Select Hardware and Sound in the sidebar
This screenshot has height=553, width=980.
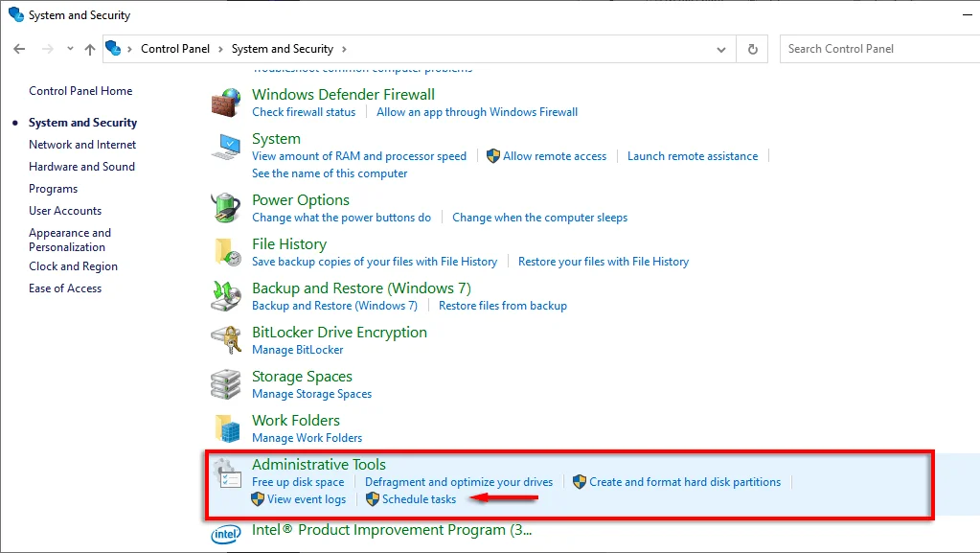pyautogui.click(x=81, y=167)
